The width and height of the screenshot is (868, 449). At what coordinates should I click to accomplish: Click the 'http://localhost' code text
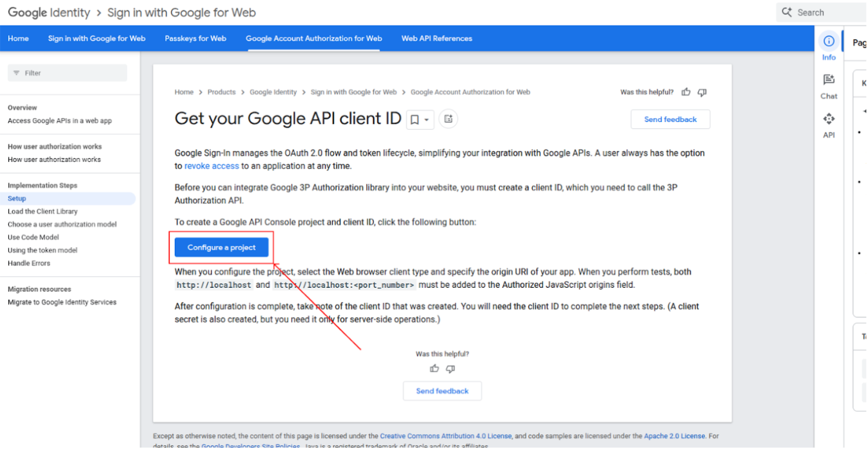[x=214, y=285]
